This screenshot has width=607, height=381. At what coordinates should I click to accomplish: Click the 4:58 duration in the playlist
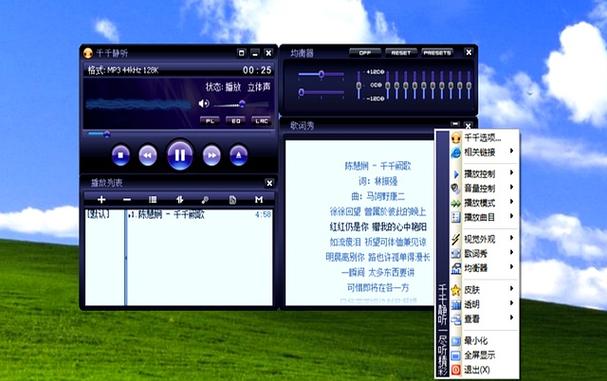click(263, 214)
